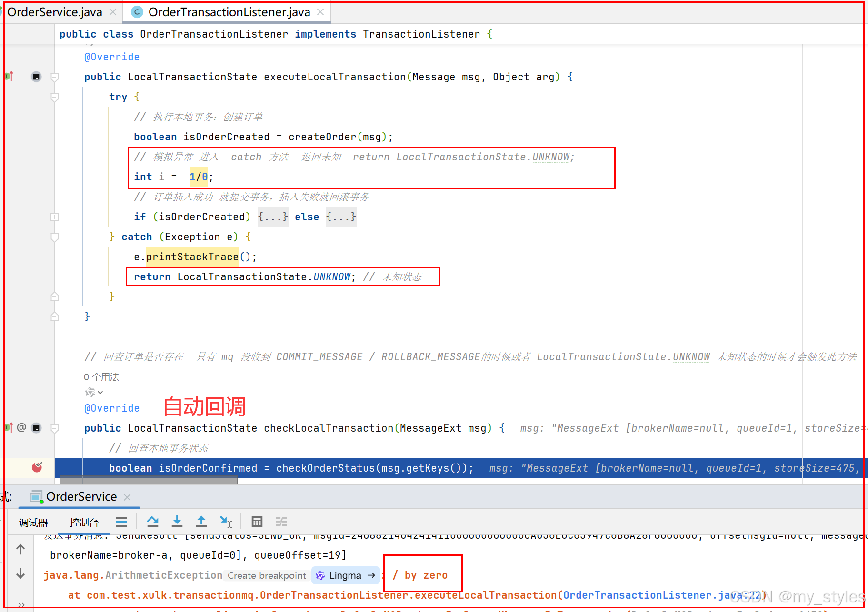Click the 'by zero' exception message text
Screen dimensions: 868x612
426,575
